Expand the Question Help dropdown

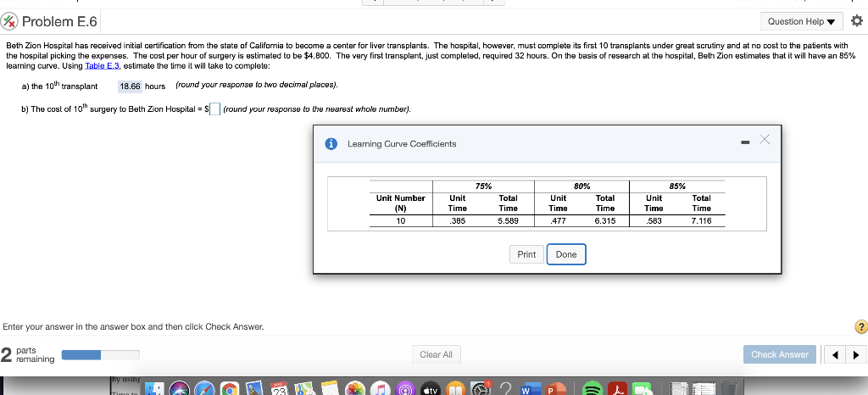point(802,21)
